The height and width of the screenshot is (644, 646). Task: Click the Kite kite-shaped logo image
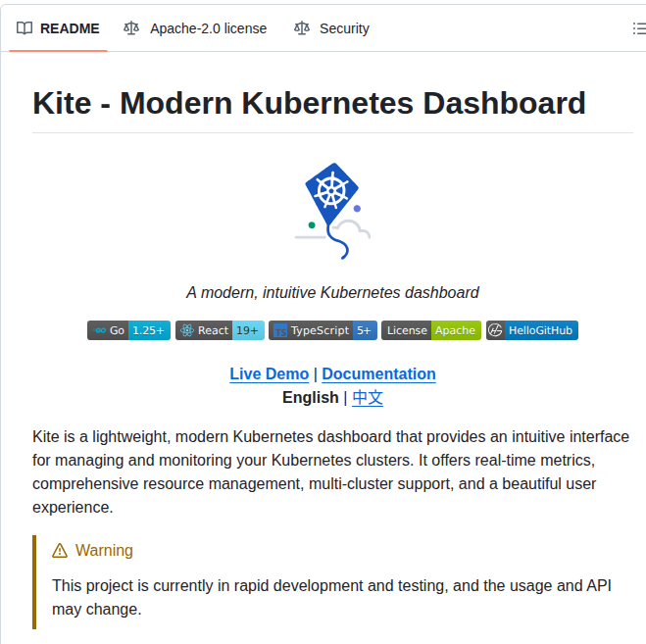(x=332, y=210)
